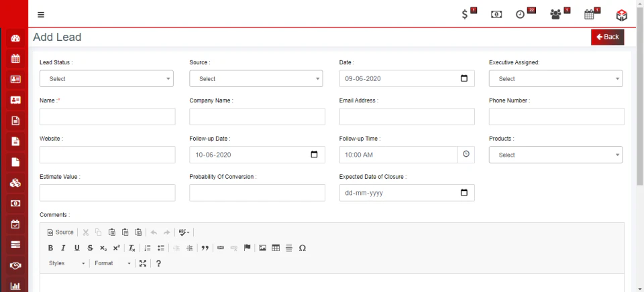Toggle bold formatting in comments editor
This screenshot has width=644, height=292.
click(50, 248)
